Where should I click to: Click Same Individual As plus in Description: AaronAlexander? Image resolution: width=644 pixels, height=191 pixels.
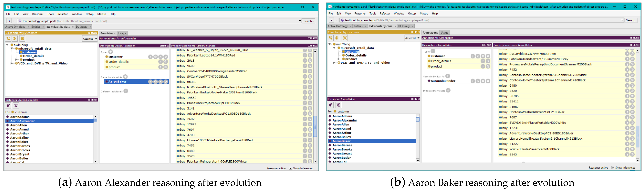(x=125, y=77)
